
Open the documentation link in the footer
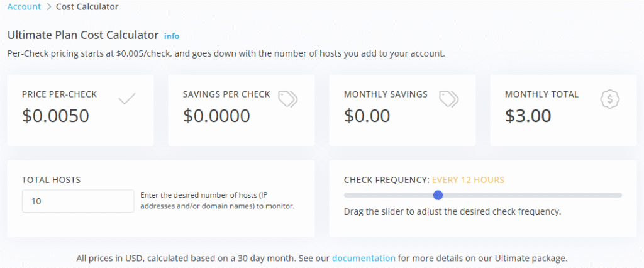click(364, 258)
